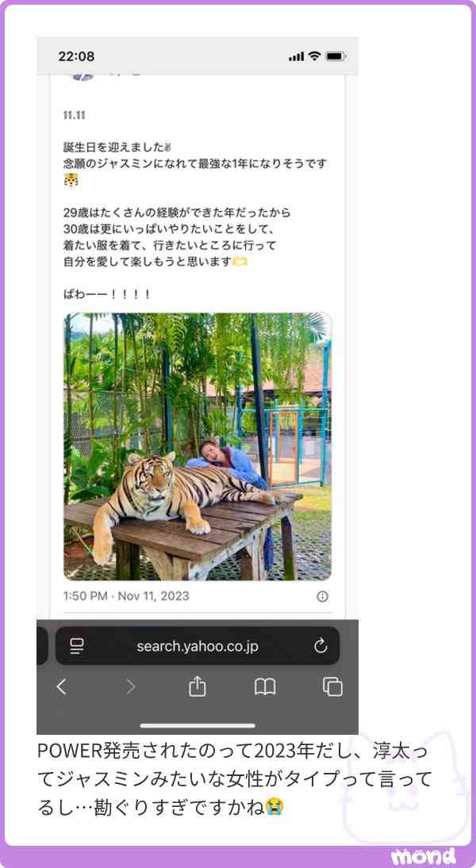The height and width of the screenshot is (868, 476).
Task: Tap the Wi-Fi status icon
Action: (315, 56)
